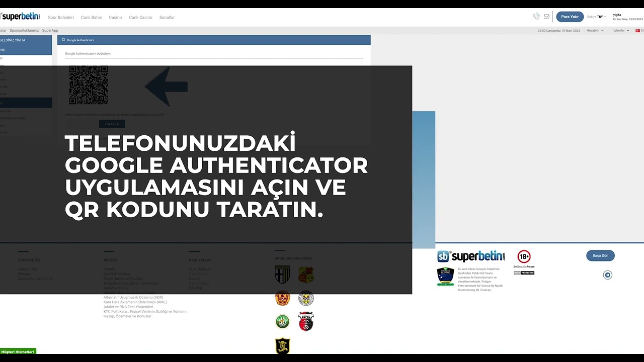The image size is (644, 362).
Task: Open Adalet ve RNG Test Yöntemleri link
Action: (x=128, y=307)
